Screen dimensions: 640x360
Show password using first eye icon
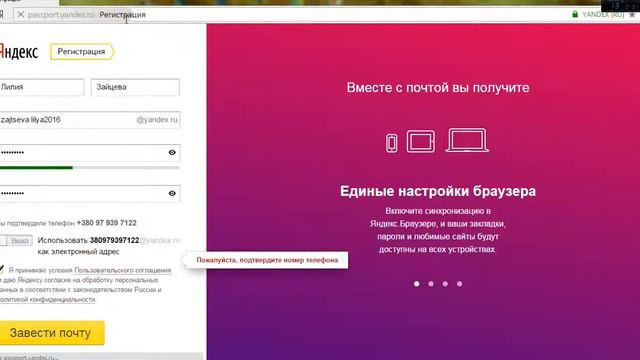point(172,152)
